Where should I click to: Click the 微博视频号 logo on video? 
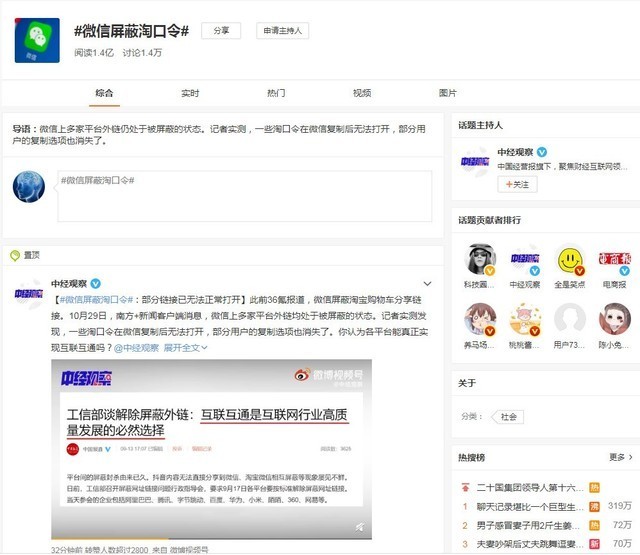[x=329, y=375]
